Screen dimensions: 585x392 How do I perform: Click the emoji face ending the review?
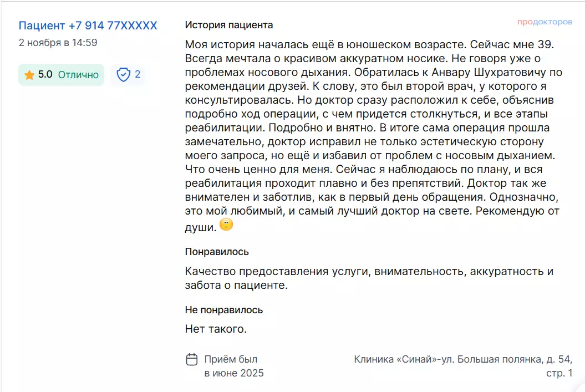click(x=226, y=225)
